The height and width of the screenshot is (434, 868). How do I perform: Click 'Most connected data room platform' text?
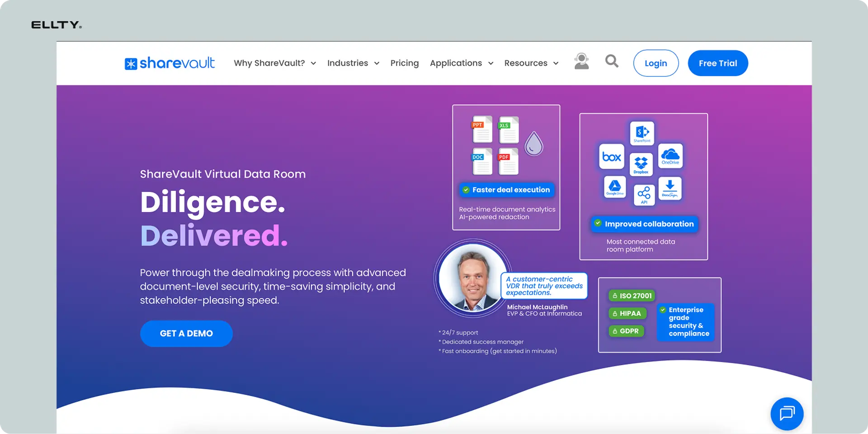[x=641, y=245]
